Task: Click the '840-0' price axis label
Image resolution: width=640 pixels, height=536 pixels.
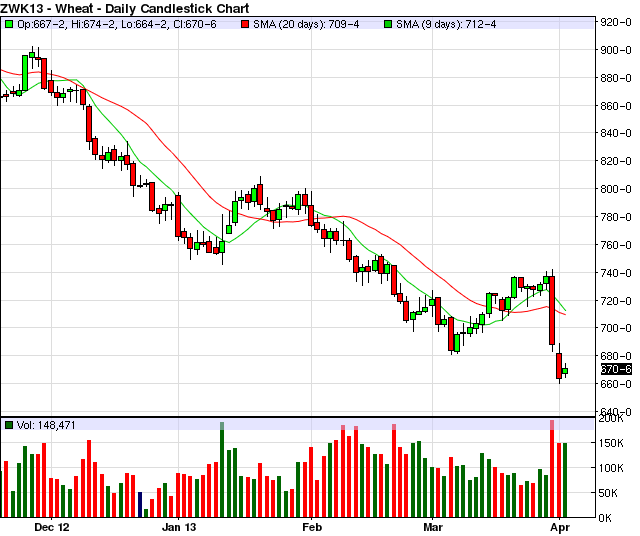Action: pyautogui.click(x=616, y=133)
